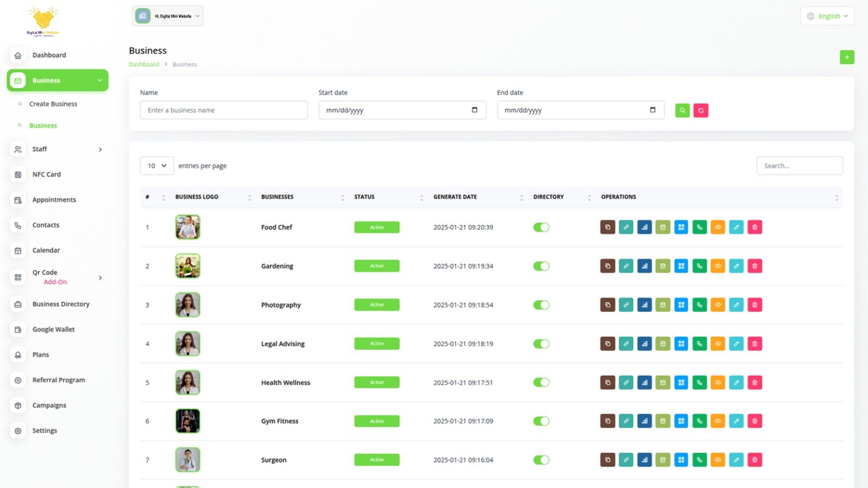Preview Legal Advising with eye icon
868x488 pixels.
[718, 344]
